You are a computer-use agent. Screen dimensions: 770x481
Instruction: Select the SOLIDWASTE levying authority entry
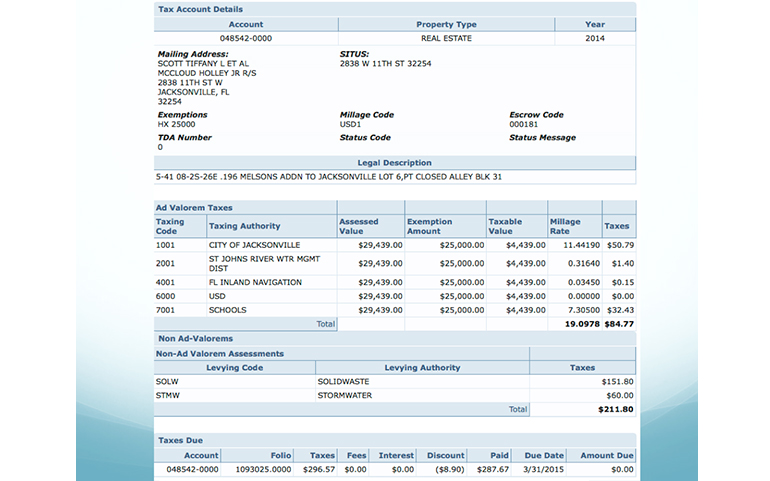345,381
